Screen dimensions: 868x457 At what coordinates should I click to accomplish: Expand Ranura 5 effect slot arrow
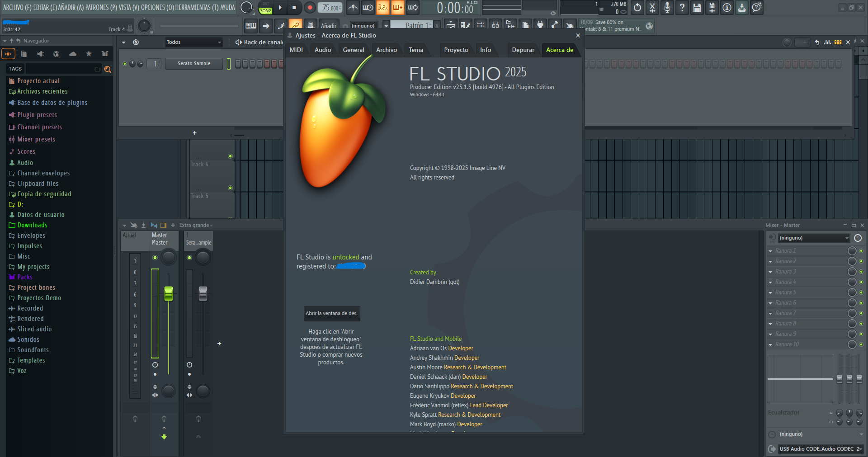pyautogui.click(x=770, y=292)
